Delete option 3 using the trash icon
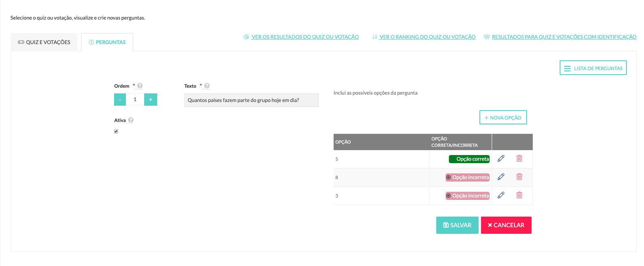The height and width of the screenshot is (266, 644). (519, 195)
